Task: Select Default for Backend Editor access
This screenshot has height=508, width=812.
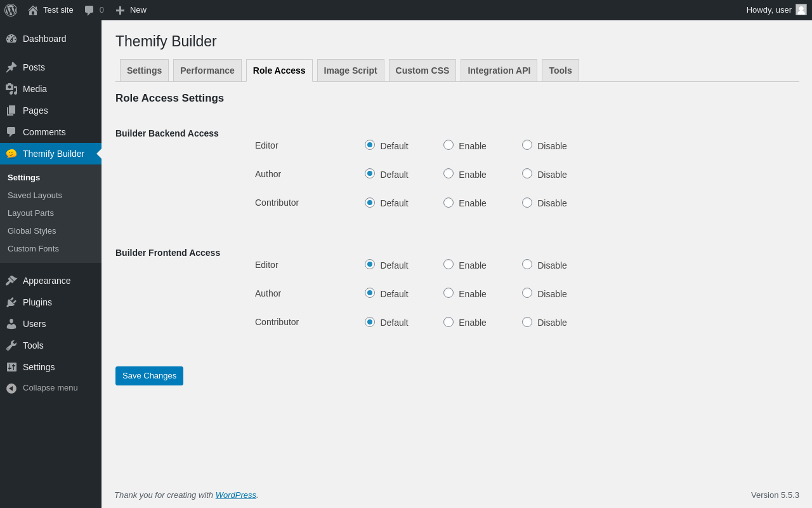Action: 370,145
